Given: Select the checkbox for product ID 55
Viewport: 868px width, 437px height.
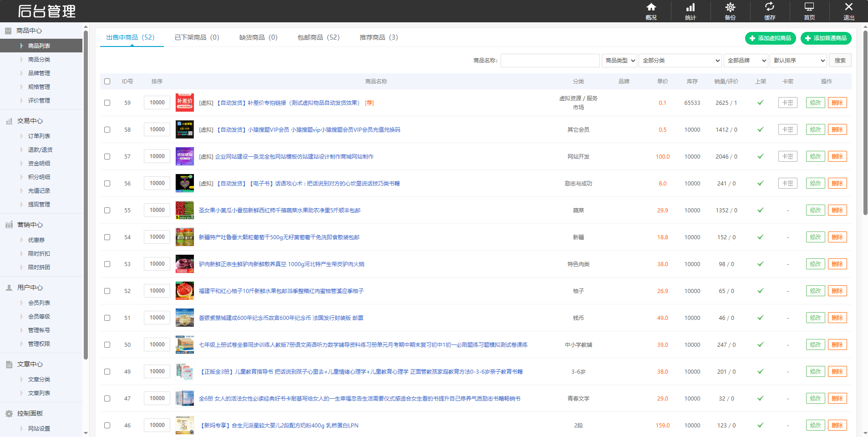Looking at the screenshot, I should tap(107, 210).
